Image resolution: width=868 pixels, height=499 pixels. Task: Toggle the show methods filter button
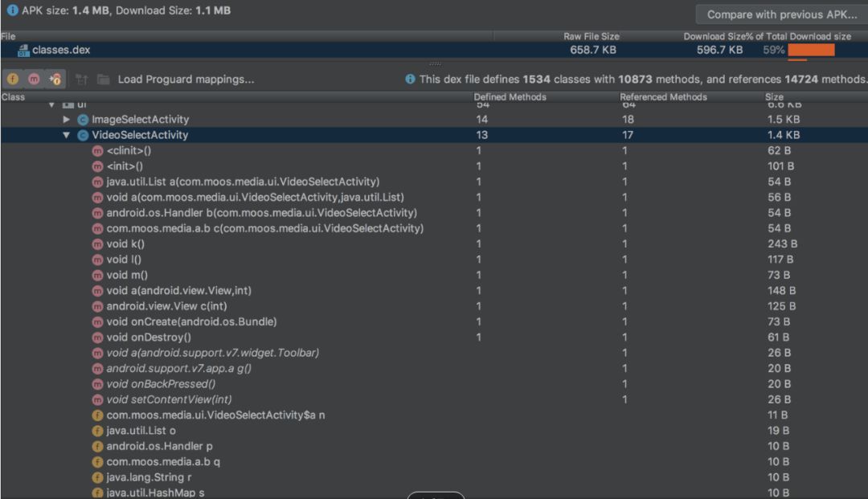pyautogui.click(x=34, y=79)
